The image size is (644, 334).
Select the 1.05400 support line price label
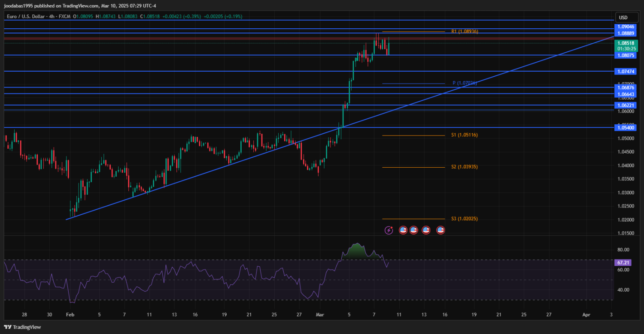point(626,128)
